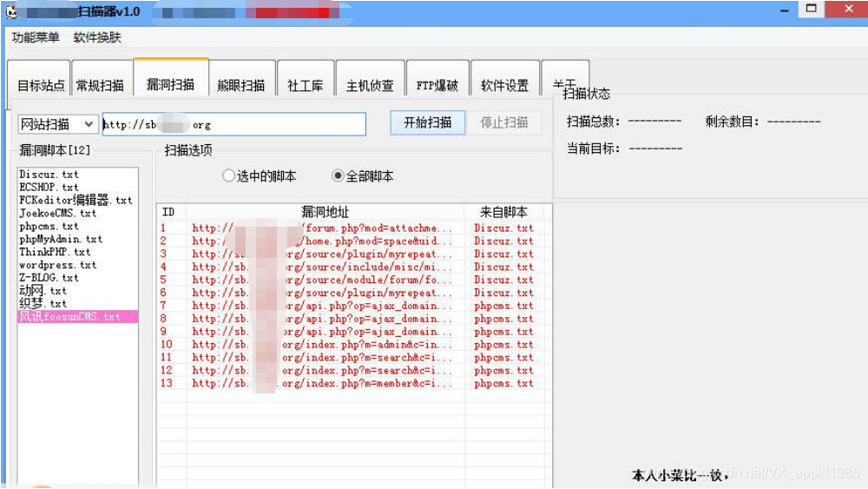
Task: Switch to the 社工库 tab
Action: coord(306,80)
